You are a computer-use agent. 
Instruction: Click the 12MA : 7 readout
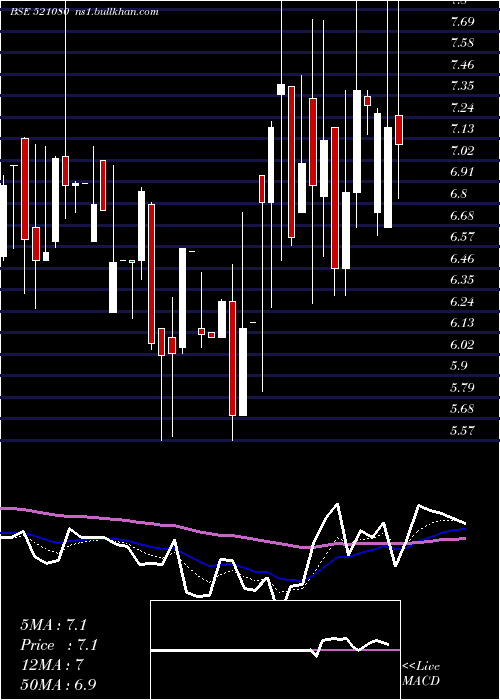(x=52, y=665)
